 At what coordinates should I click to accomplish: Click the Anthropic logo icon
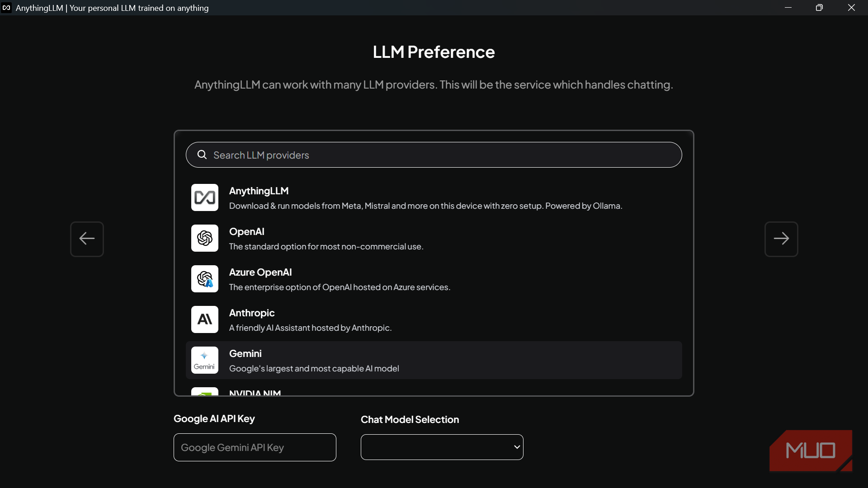coord(205,319)
